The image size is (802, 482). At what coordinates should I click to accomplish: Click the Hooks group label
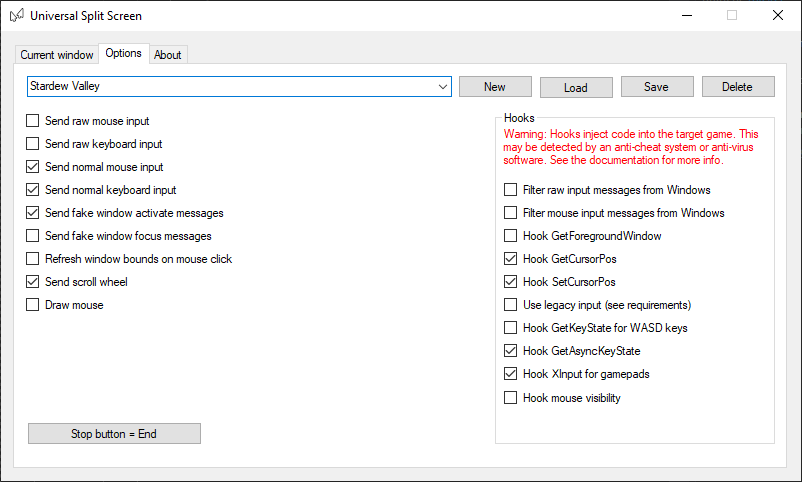pos(519,118)
